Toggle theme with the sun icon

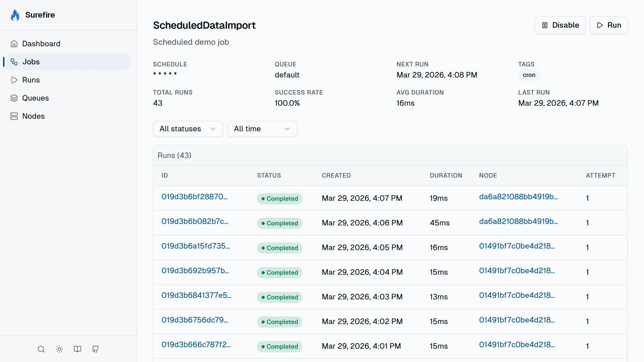59,349
